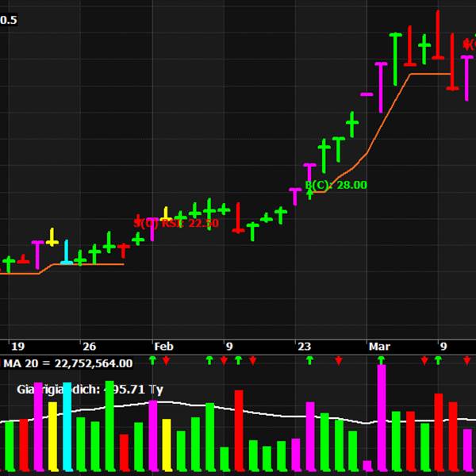The image size is (476, 476).
Task: Click the green up arrow under the Mar label
Action: (381, 360)
